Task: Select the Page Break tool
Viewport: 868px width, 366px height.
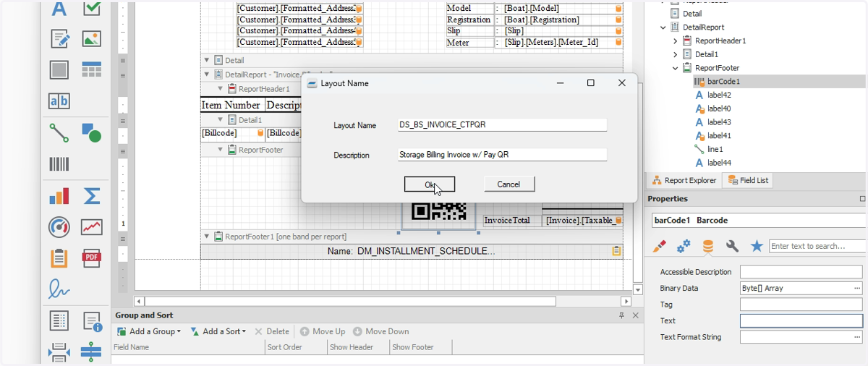Action: [59, 352]
